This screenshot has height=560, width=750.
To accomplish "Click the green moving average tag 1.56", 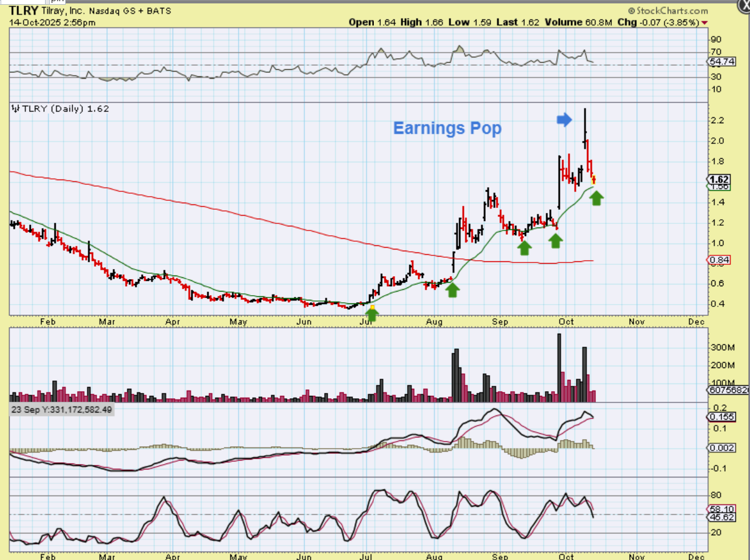I will click(x=720, y=187).
